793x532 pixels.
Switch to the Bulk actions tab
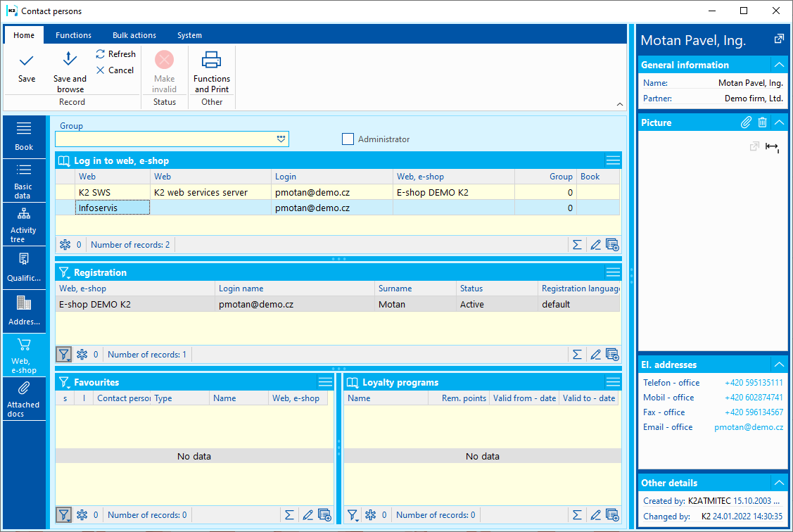click(134, 35)
